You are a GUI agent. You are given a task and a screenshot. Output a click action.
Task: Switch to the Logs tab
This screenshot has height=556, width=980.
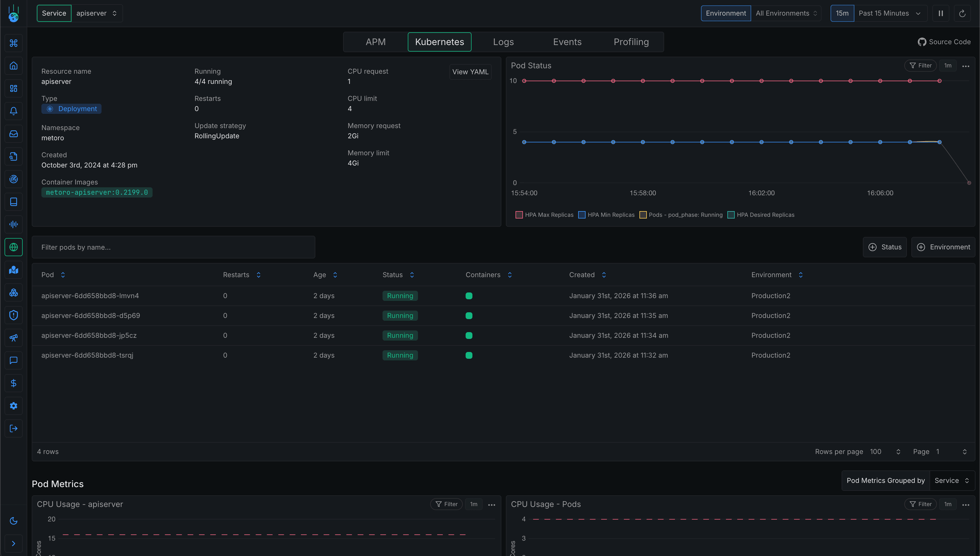coord(503,42)
